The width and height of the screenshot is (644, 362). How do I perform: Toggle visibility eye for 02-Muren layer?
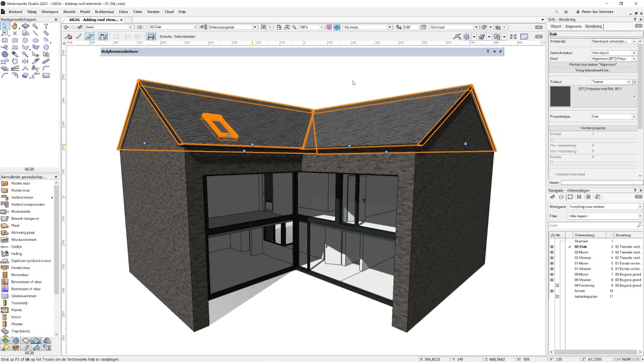pos(552,252)
